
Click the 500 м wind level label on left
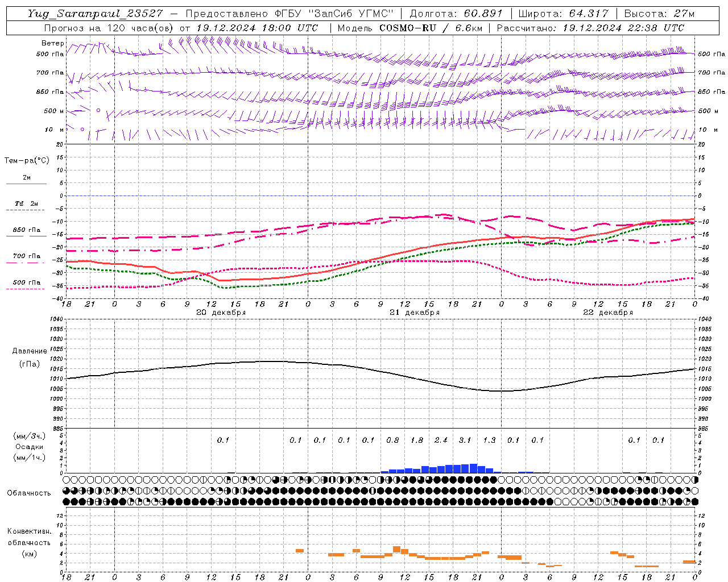[54, 111]
